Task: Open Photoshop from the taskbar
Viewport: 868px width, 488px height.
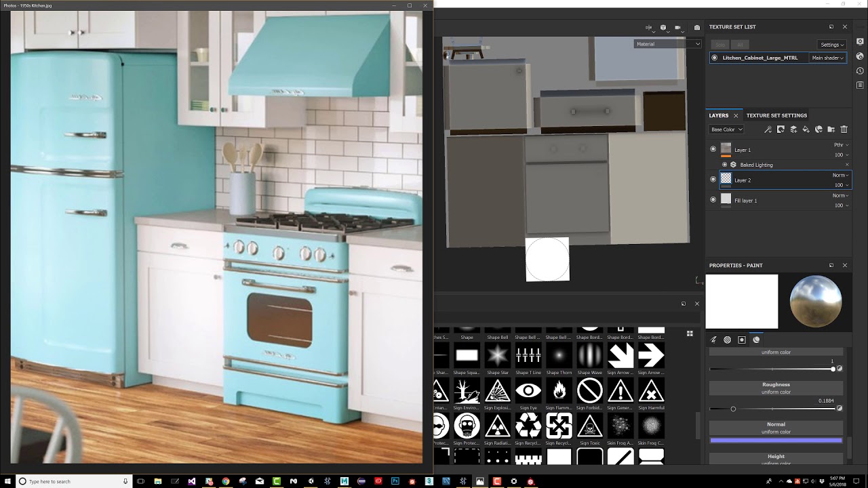Action: (x=395, y=481)
